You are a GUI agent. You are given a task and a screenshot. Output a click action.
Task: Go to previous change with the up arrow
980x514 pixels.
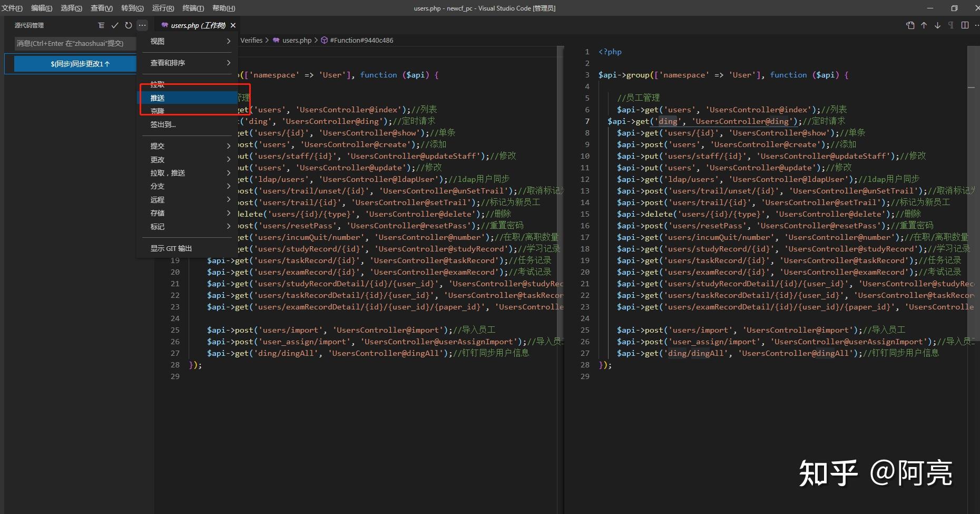point(924,25)
